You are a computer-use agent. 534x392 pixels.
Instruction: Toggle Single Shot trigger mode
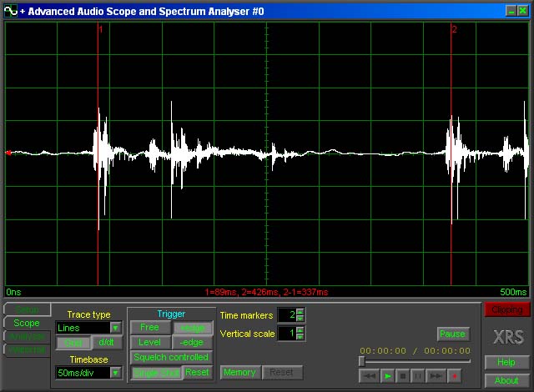pos(157,373)
